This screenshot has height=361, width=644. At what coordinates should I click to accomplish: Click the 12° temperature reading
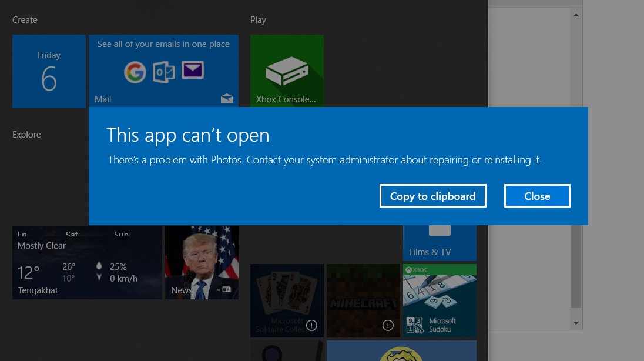[x=28, y=273]
